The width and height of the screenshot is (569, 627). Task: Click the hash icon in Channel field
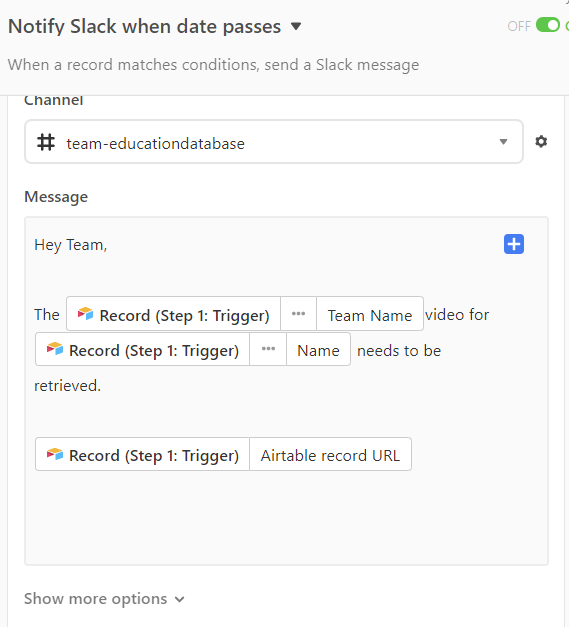pos(46,142)
